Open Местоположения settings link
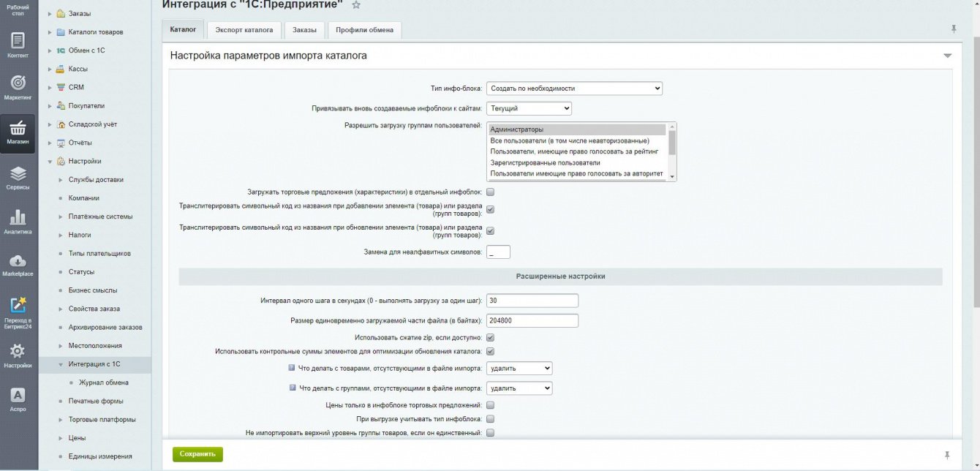Viewport: 980px width, 471px height. click(95, 346)
